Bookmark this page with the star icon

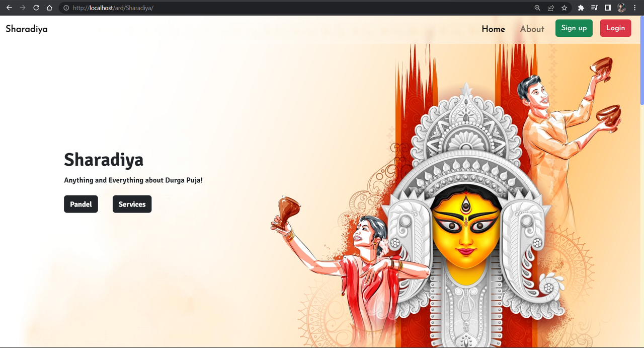pyautogui.click(x=565, y=8)
